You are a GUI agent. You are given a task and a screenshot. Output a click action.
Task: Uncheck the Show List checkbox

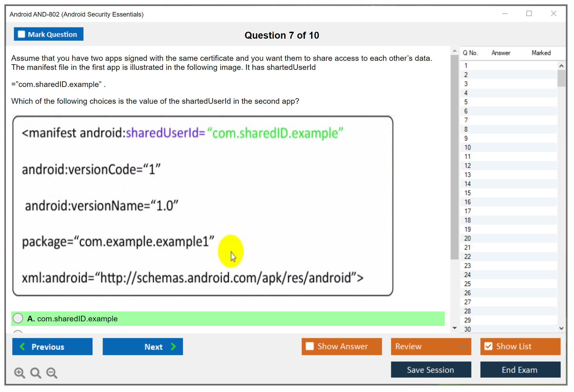488,346
